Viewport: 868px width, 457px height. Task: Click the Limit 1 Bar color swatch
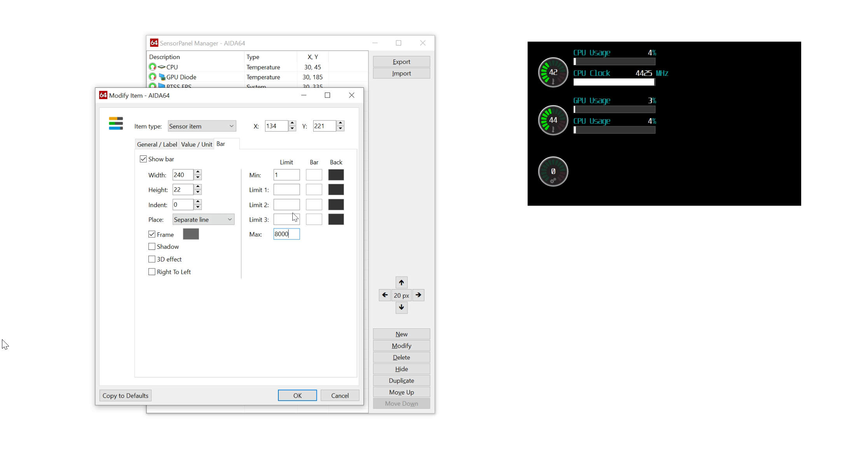(314, 190)
